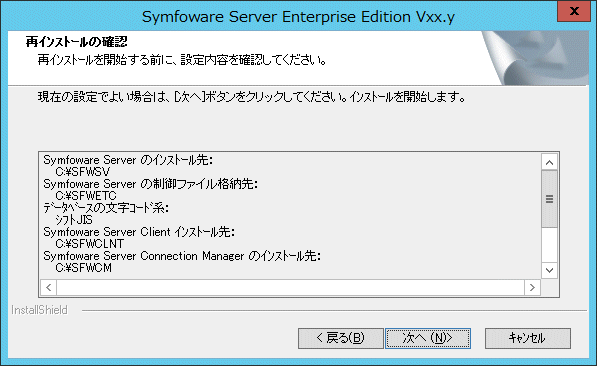Click the settings list scroll-down arrow

point(549,270)
